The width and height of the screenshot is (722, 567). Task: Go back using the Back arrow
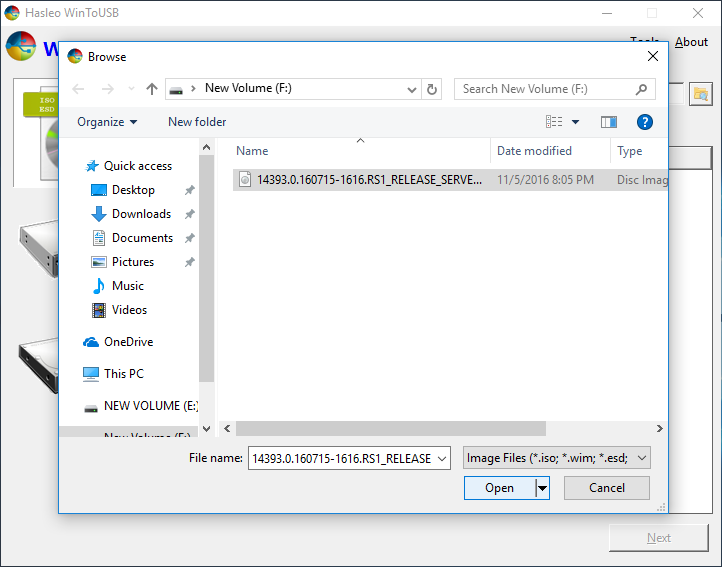[79, 89]
